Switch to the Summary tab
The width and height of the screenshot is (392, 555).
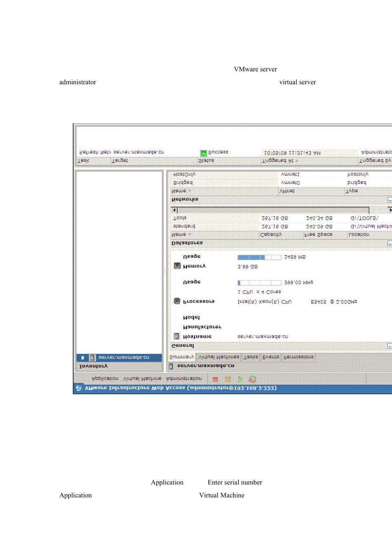click(182, 357)
